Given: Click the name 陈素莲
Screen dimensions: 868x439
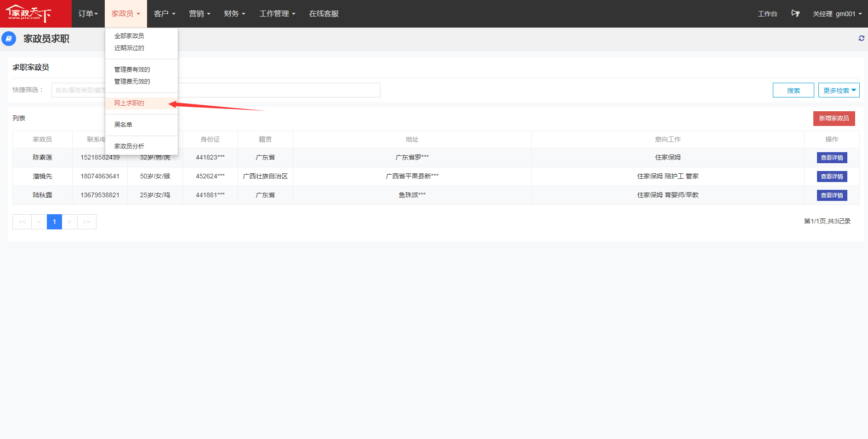Looking at the screenshot, I should point(42,157).
